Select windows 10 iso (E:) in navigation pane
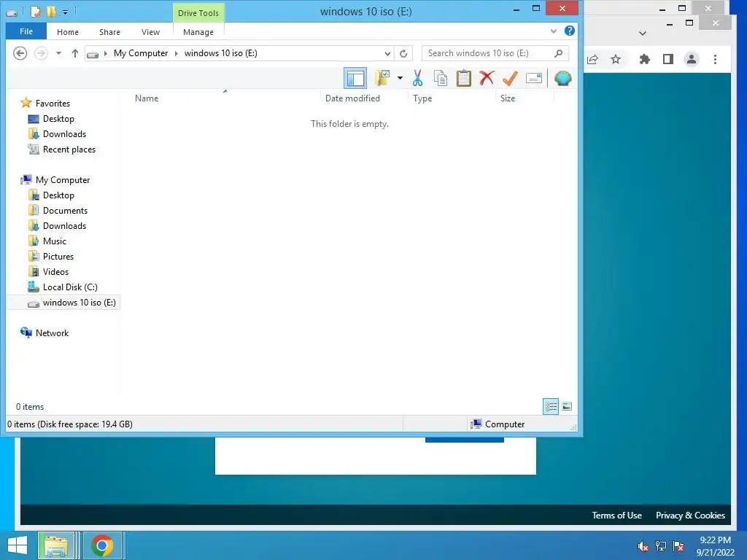The width and height of the screenshot is (747, 560). point(64,303)
